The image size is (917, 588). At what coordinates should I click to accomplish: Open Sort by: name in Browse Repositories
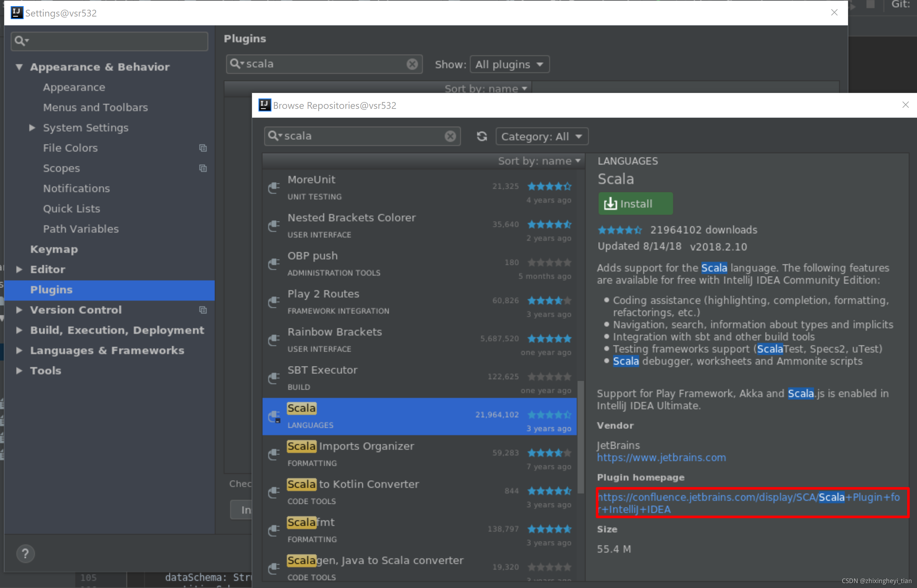click(539, 161)
